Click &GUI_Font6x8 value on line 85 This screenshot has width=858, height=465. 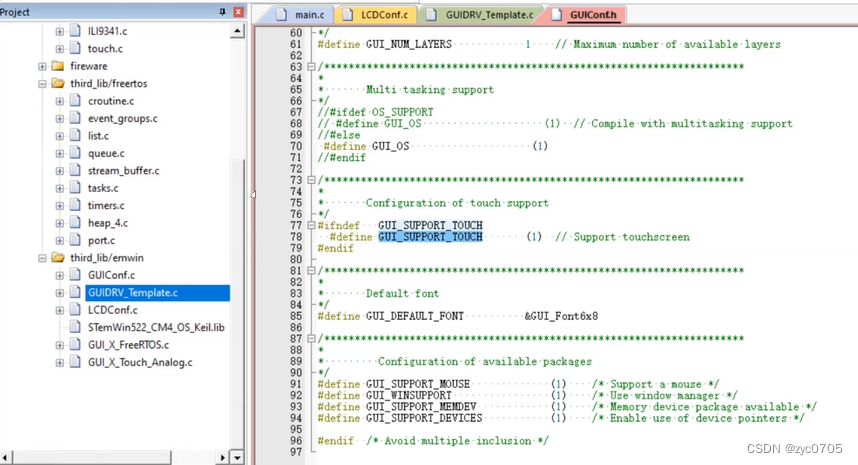point(561,316)
